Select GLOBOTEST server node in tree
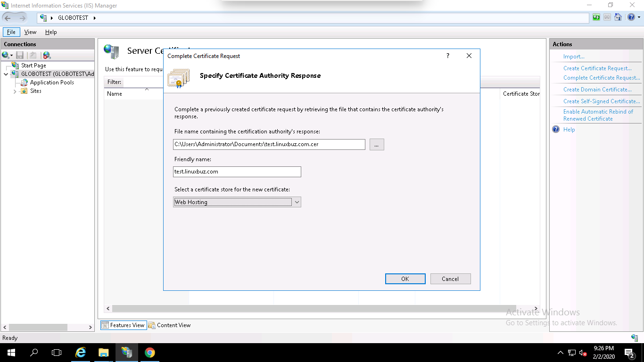This screenshot has width=644, height=362. coord(58,74)
